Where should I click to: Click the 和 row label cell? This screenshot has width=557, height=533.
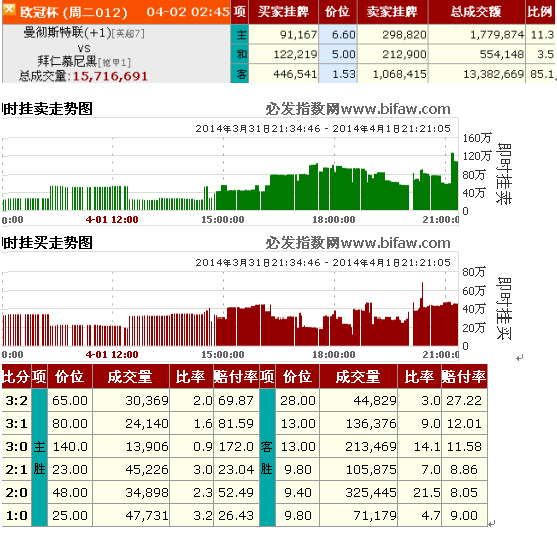pos(240,54)
